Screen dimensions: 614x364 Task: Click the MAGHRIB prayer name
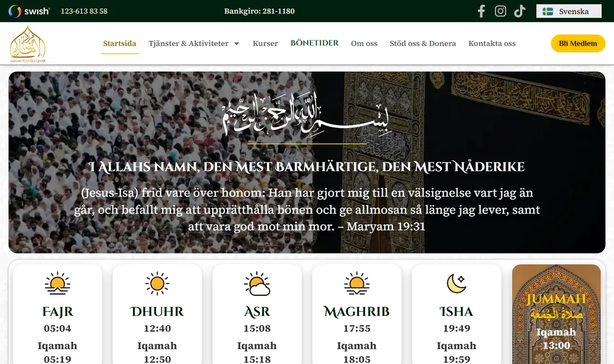tap(357, 311)
